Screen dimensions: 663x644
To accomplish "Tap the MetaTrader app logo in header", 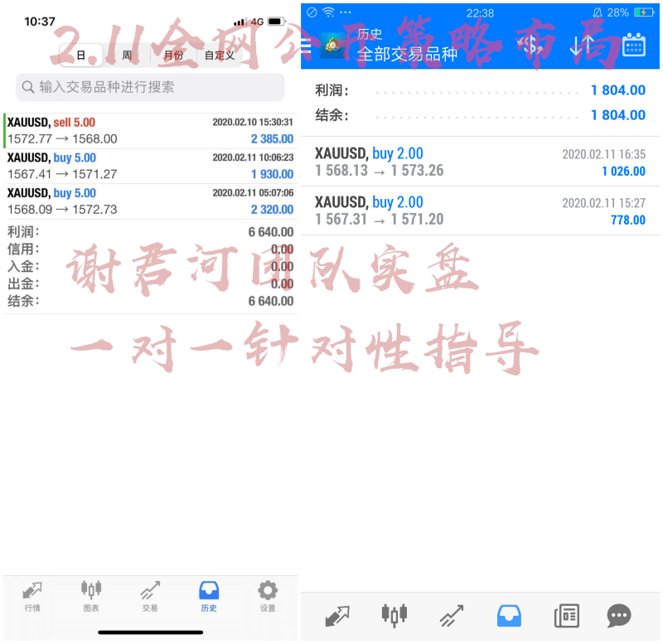I will click(333, 46).
